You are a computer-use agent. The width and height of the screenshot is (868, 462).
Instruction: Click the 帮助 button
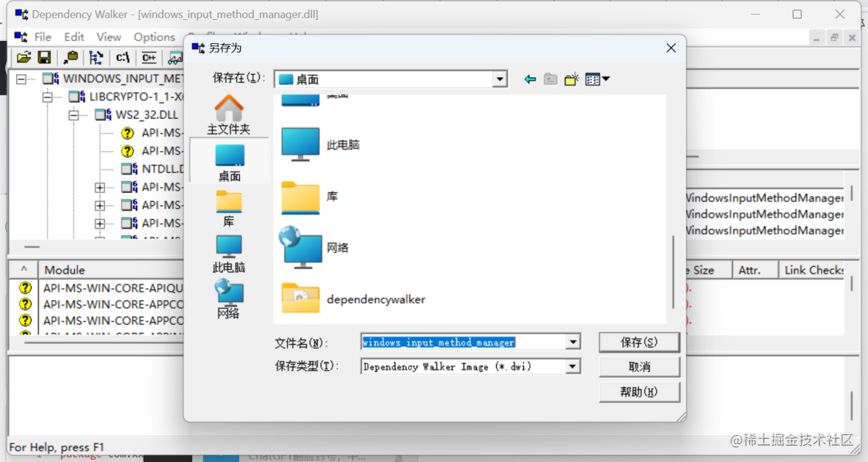click(639, 392)
